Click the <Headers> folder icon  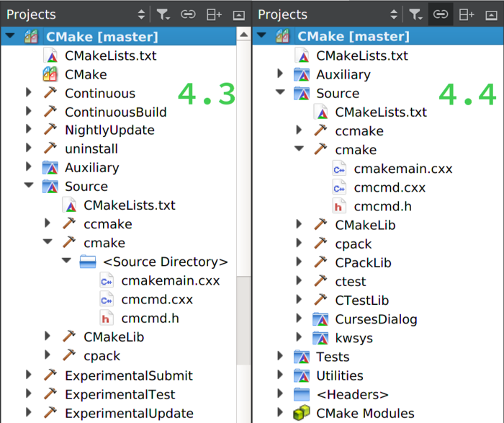tap(302, 394)
